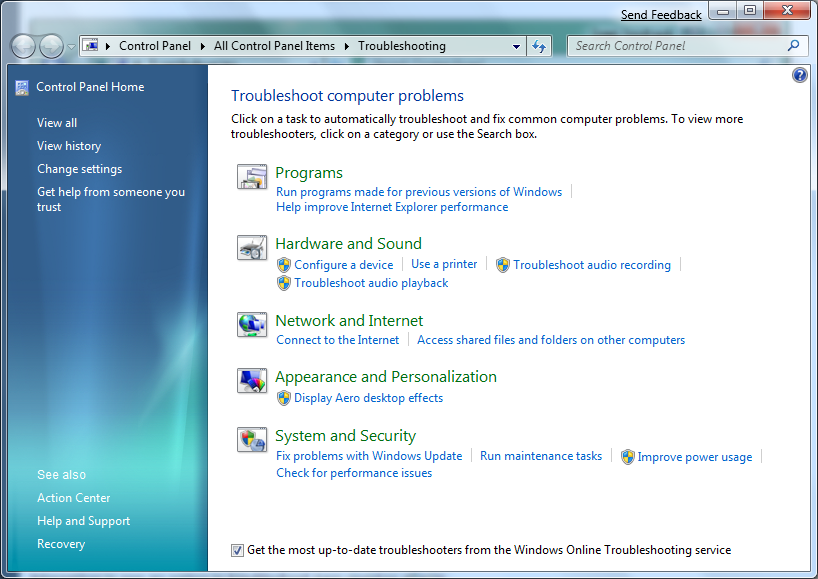Expand the arrow before Control Panel breadcrumb

108,46
